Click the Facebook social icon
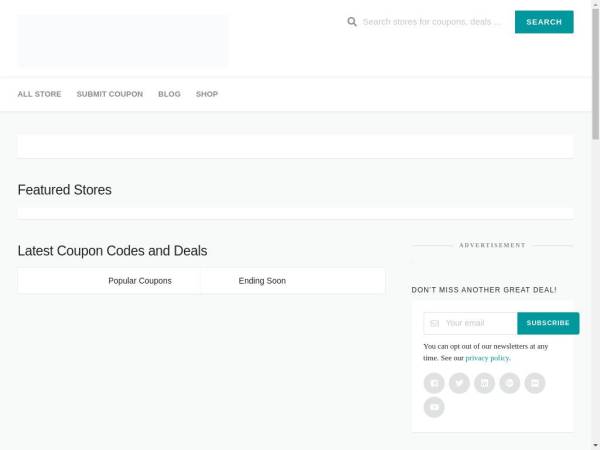Image resolution: width=600 pixels, height=450 pixels. coord(434,383)
